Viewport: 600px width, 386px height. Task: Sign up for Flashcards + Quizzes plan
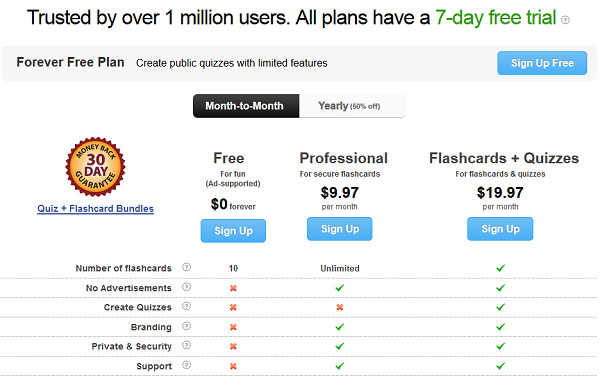500,229
